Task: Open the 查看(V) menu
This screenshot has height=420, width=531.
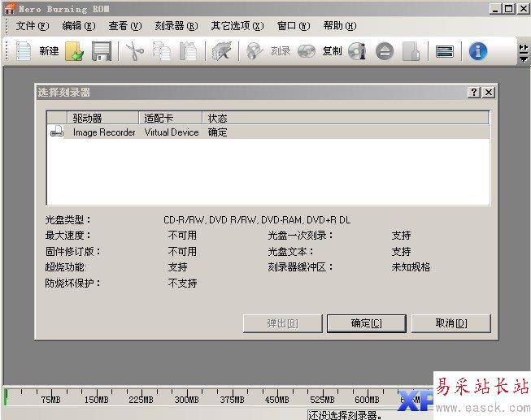Action: coord(125,26)
